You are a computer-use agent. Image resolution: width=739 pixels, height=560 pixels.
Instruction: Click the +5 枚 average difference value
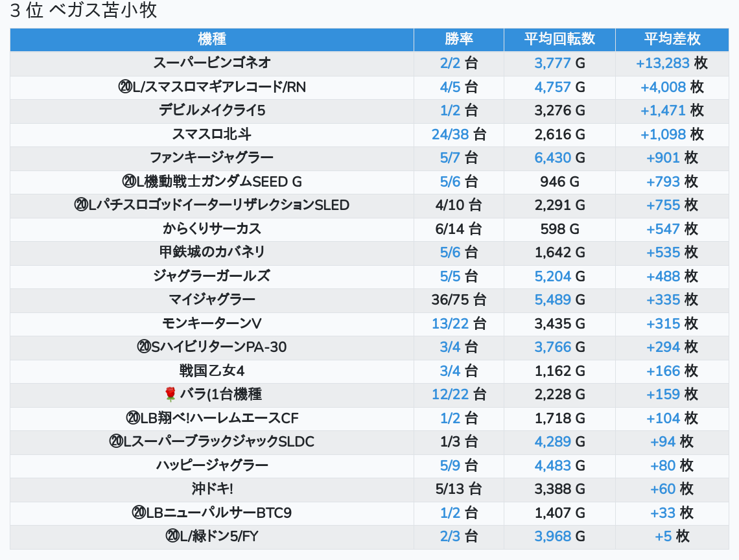tap(672, 537)
